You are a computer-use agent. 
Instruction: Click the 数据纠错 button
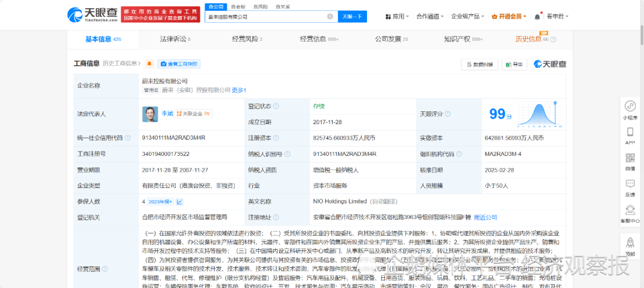point(480,64)
